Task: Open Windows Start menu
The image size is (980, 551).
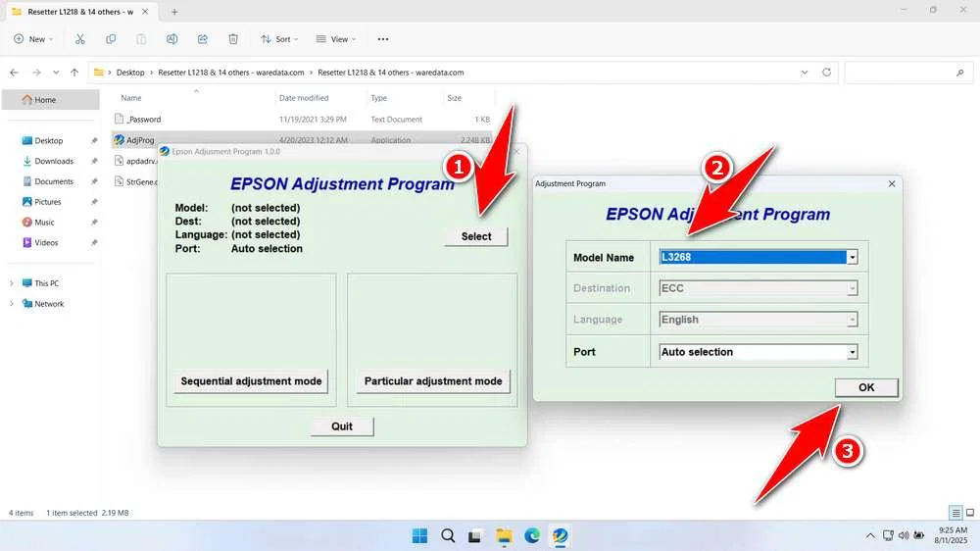Action: [420, 535]
